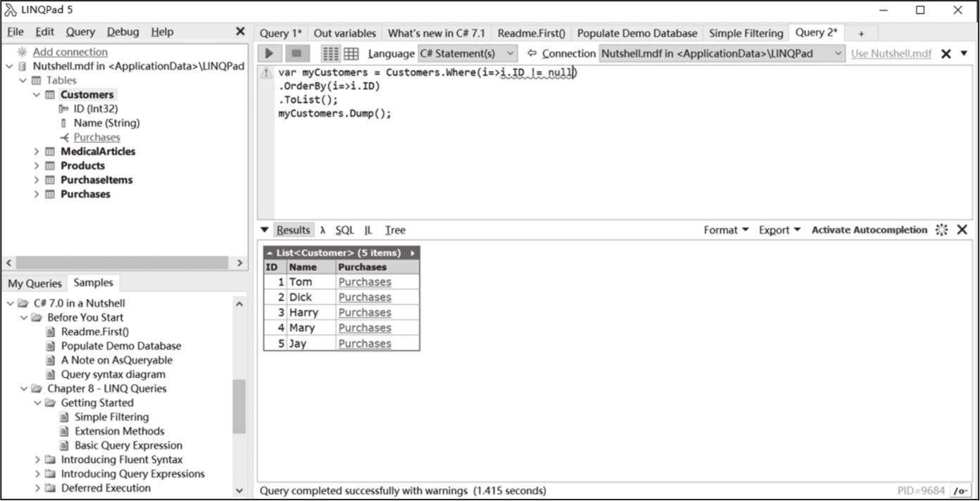Open the Format dropdown menu
Screen dimensions: 980x501
726,230
